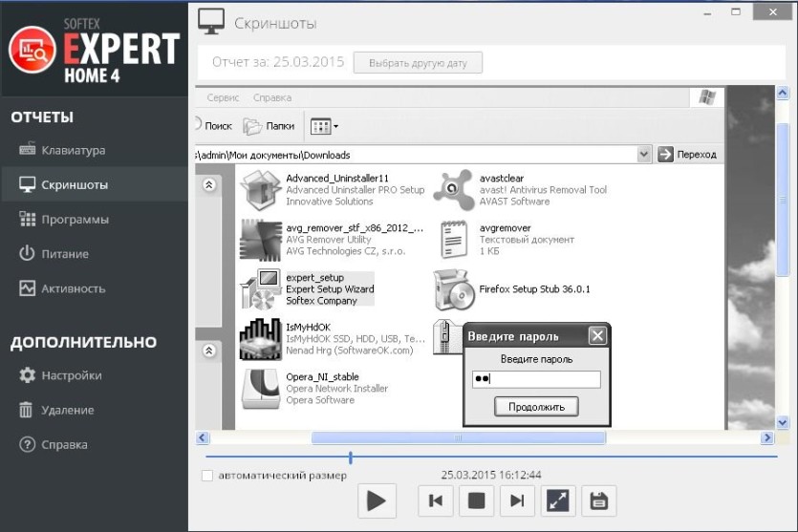Viewport: 798px width, 532px height.
Task: Click the horizontal scrollbar right arrow
Action: [767, 437]
